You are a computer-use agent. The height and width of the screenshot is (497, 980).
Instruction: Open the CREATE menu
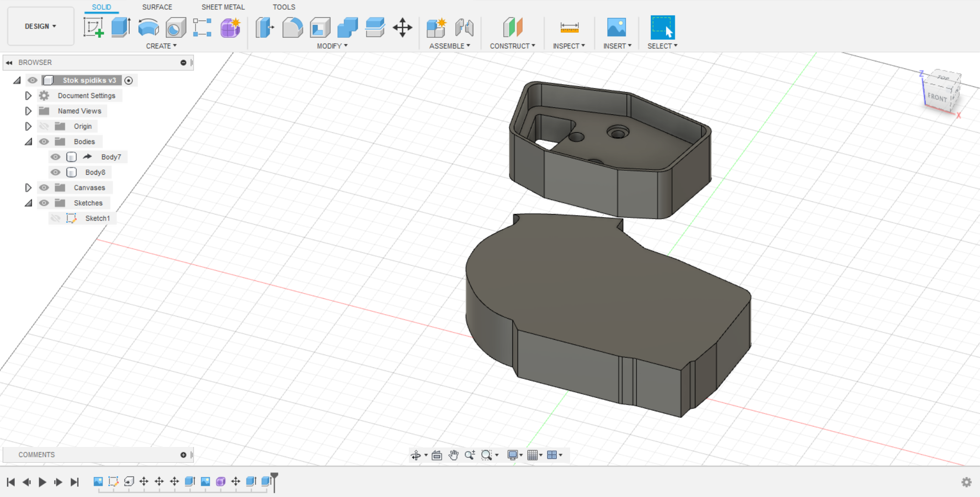pos(161,46)
